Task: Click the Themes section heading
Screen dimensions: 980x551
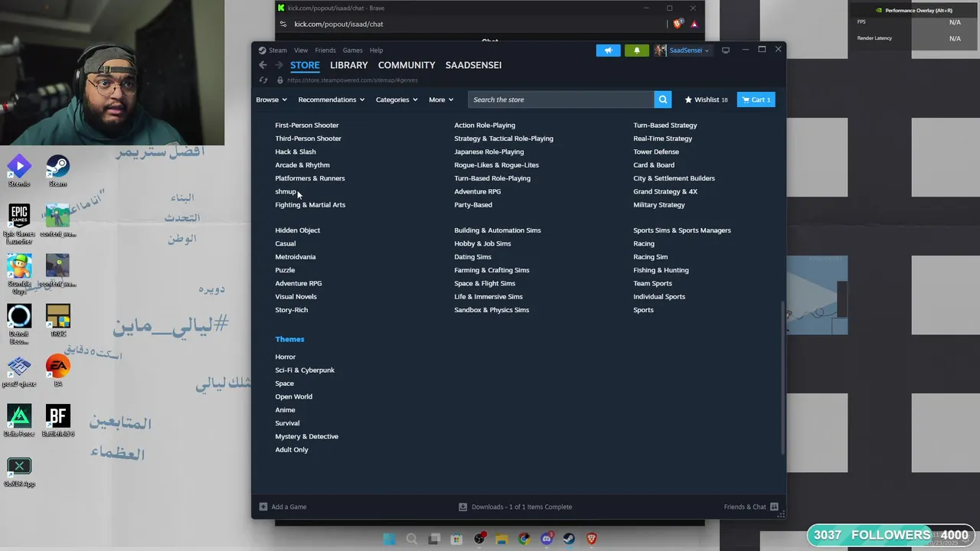Action: click(x=289, y=339)
